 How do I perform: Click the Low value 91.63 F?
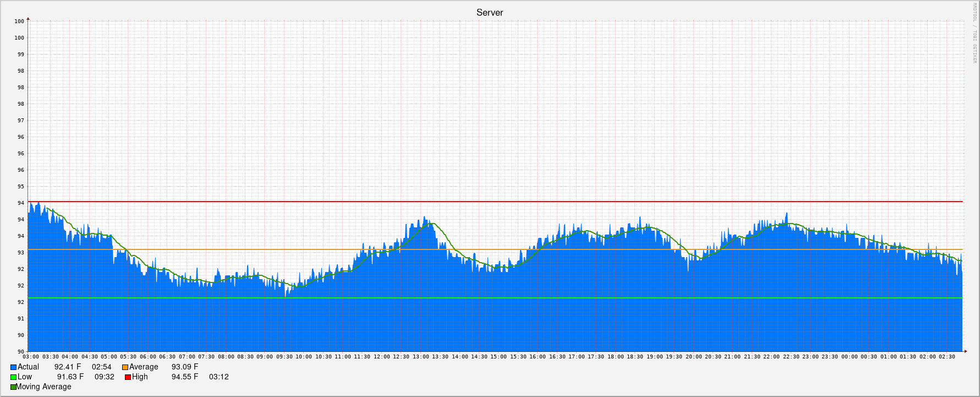[70, 377]
